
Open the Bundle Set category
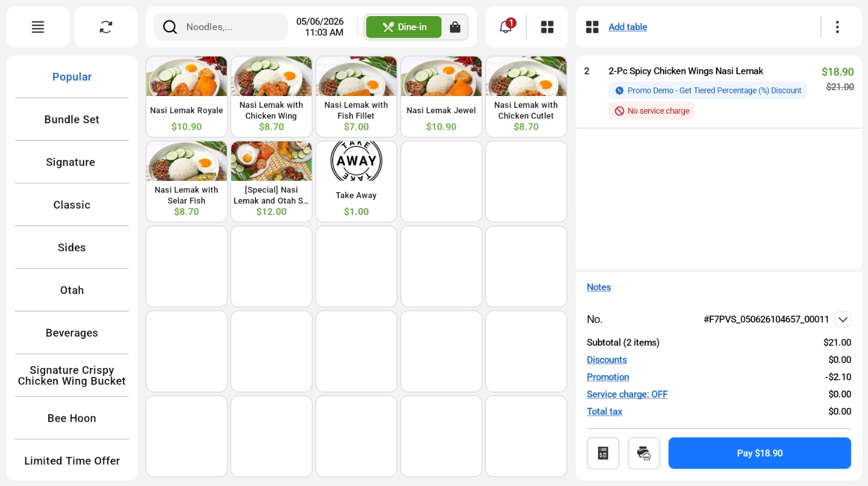pyautogui.click(x=72, y=120)
